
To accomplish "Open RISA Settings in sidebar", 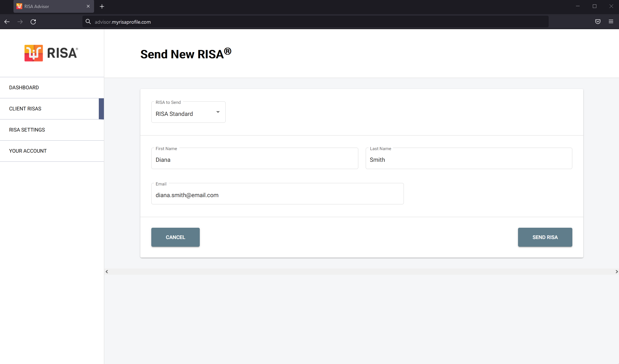I will point(52,130).
